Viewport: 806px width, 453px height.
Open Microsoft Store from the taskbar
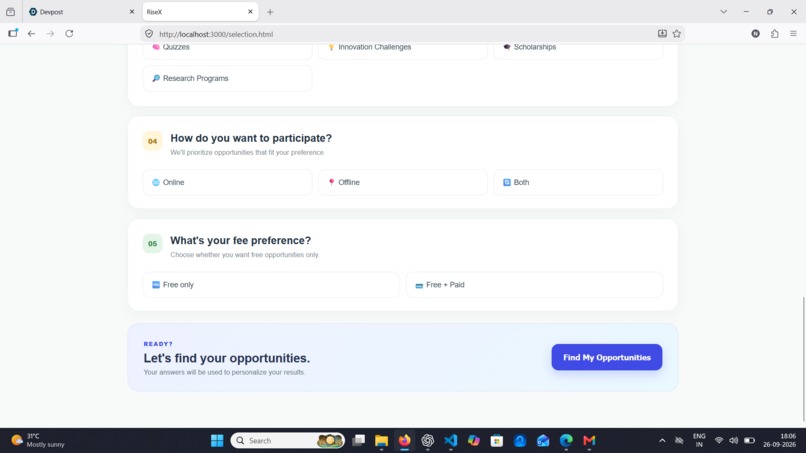pyautogui.click(x=497, y=441)
